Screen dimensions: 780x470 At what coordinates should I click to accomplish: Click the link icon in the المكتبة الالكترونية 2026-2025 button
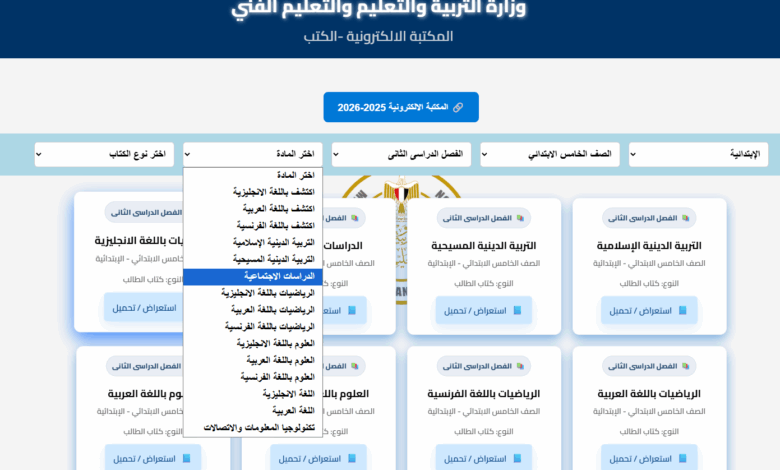point(458,107)
